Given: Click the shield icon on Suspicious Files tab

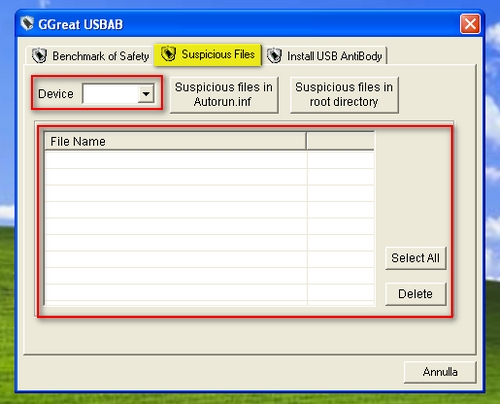Looking at the screenshot, I should (169, 54).
